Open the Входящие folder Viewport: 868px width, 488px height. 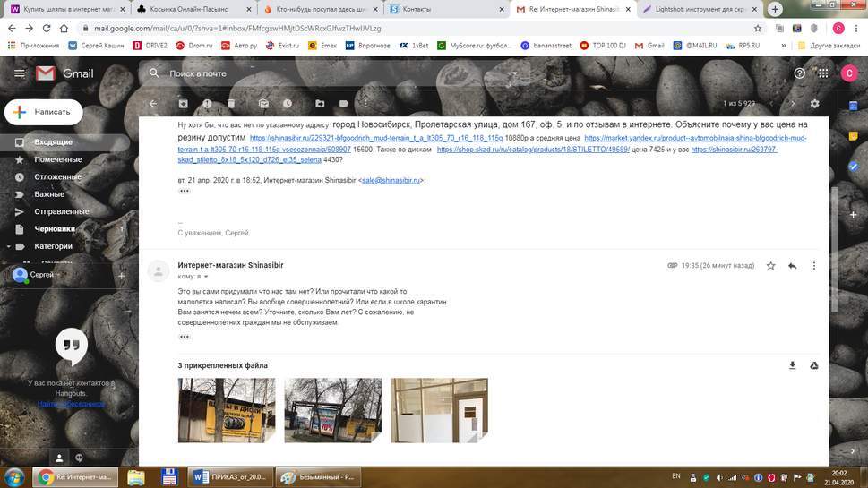click(x=53, y=142)
